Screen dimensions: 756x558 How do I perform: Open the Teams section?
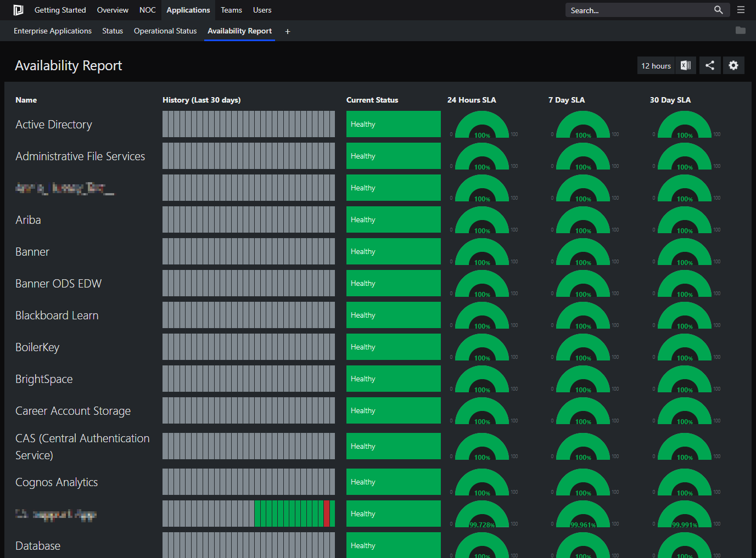coord(231,10)
